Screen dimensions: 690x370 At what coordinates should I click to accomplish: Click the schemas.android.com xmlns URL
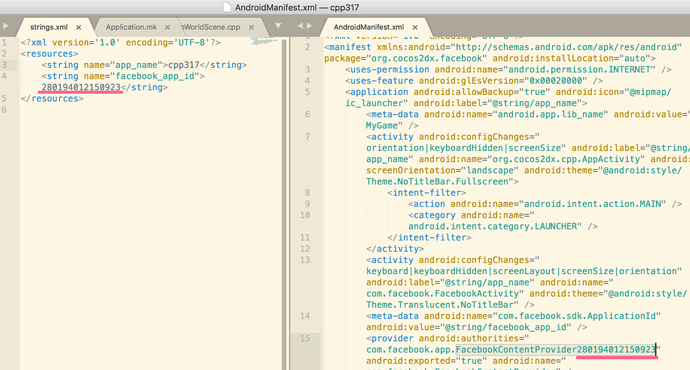(x=566, y=47)
